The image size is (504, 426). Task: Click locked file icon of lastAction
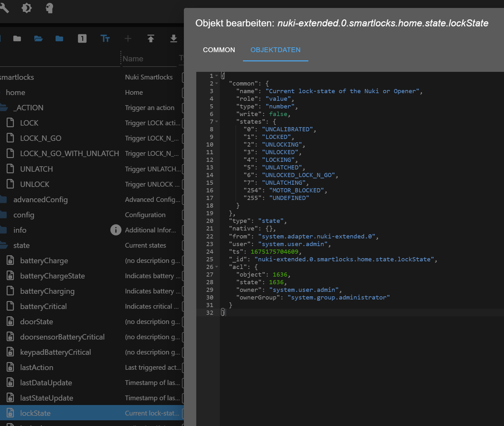click(x=10, y=367)
